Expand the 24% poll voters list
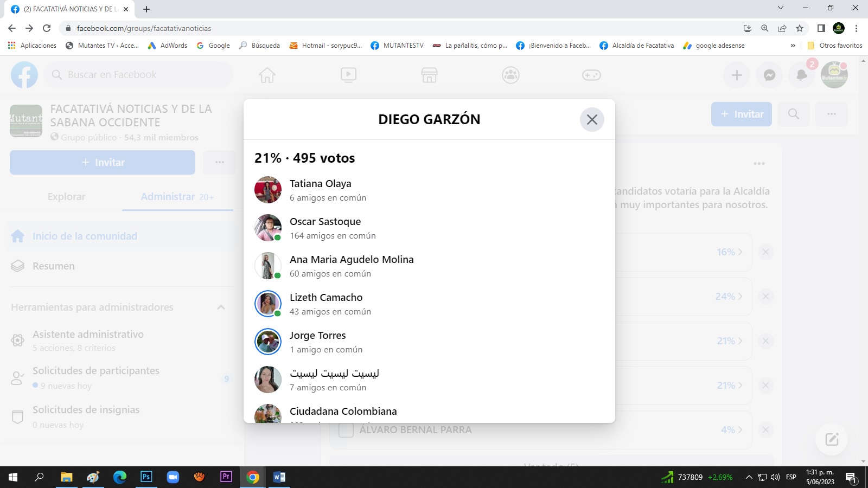 (729, 297)
